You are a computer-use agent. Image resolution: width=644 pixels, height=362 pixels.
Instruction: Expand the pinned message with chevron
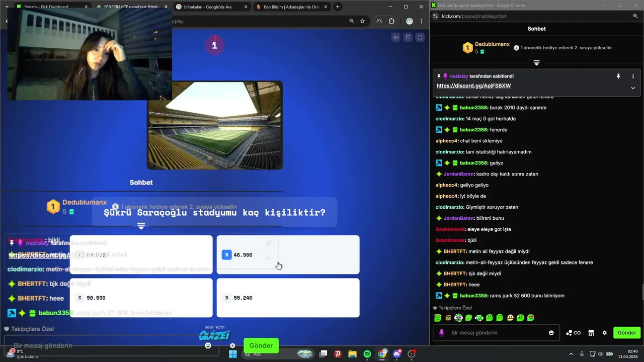pos(633,88)
